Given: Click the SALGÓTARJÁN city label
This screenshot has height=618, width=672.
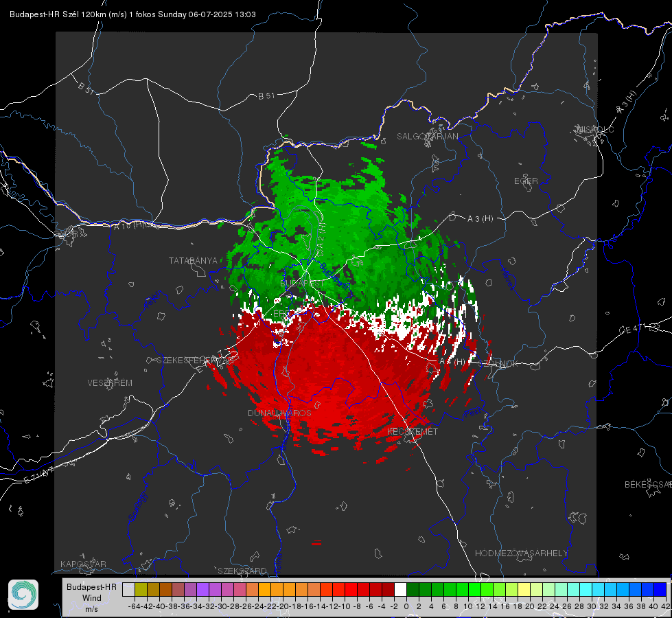Looking at the screenshot, I should tap(427, 137).
